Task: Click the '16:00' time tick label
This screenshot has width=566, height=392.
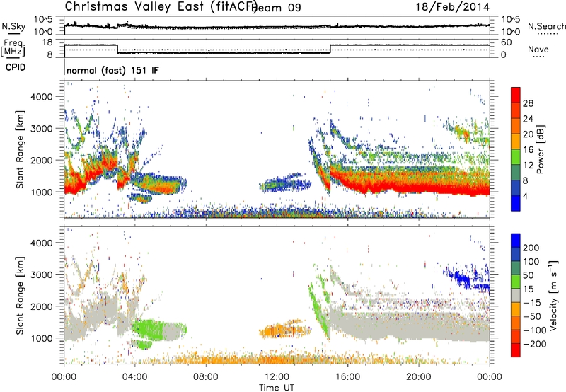Action: click(347, 377)
